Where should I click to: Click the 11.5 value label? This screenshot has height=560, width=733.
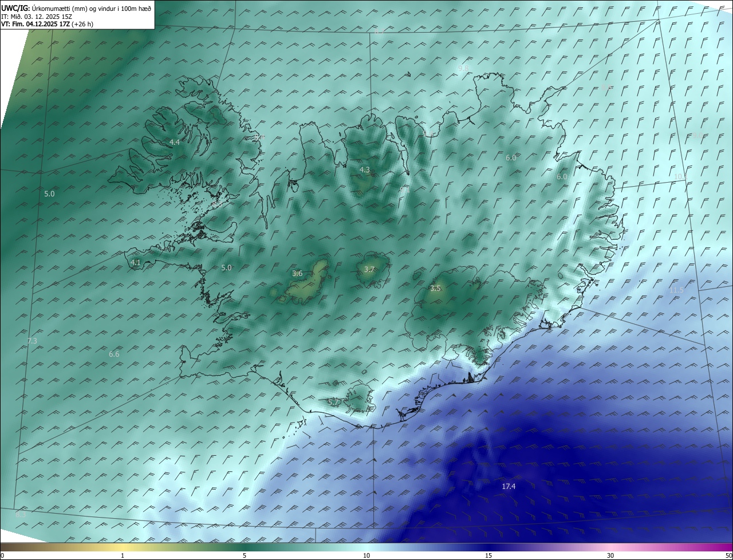point(676,290)
